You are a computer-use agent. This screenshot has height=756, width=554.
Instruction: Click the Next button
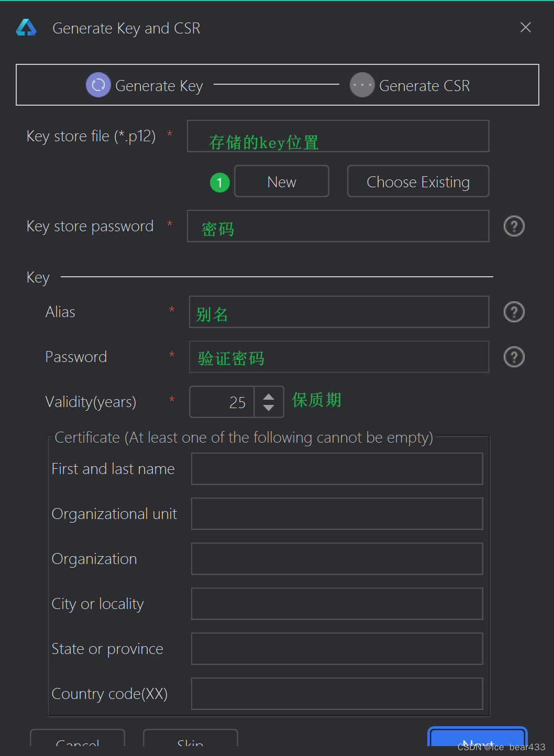click(477, 743)
